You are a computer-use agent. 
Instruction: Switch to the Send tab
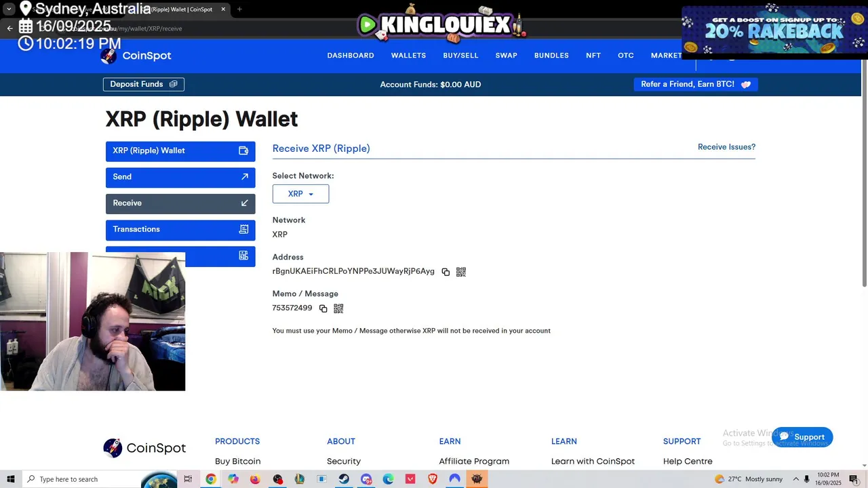[x=180, y=177]
